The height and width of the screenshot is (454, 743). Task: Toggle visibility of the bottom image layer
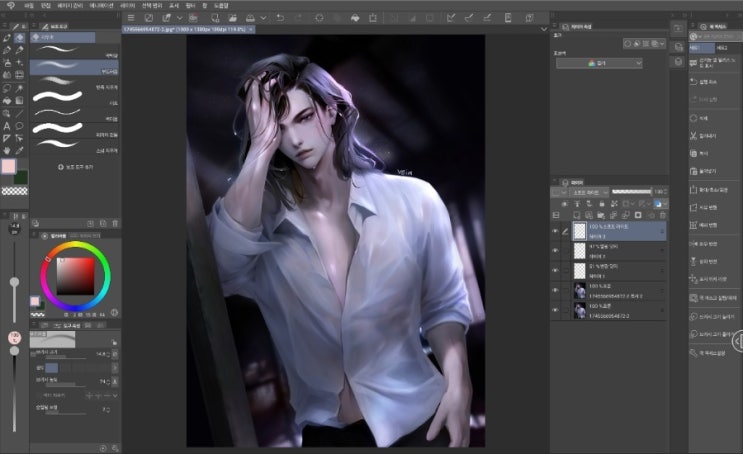(555, 310)
